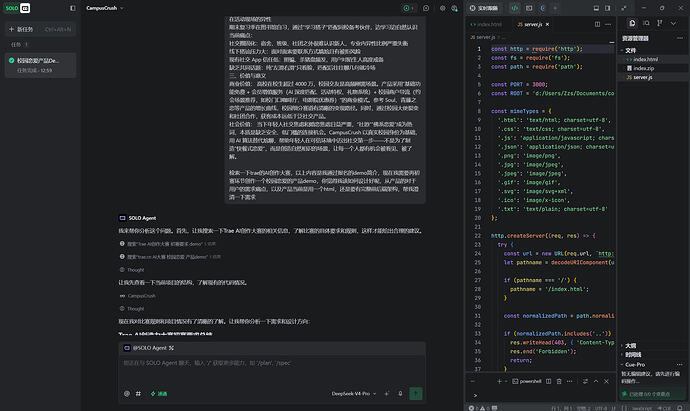This screenshot has height=411, width=690.
Task: Open the CampusCrush project dropdown
Action: [105, 8]
